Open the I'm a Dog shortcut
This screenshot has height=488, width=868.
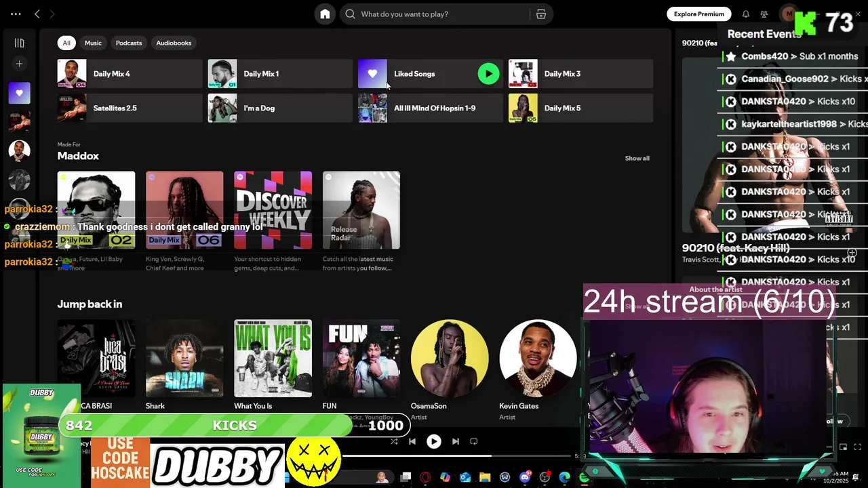280,108
